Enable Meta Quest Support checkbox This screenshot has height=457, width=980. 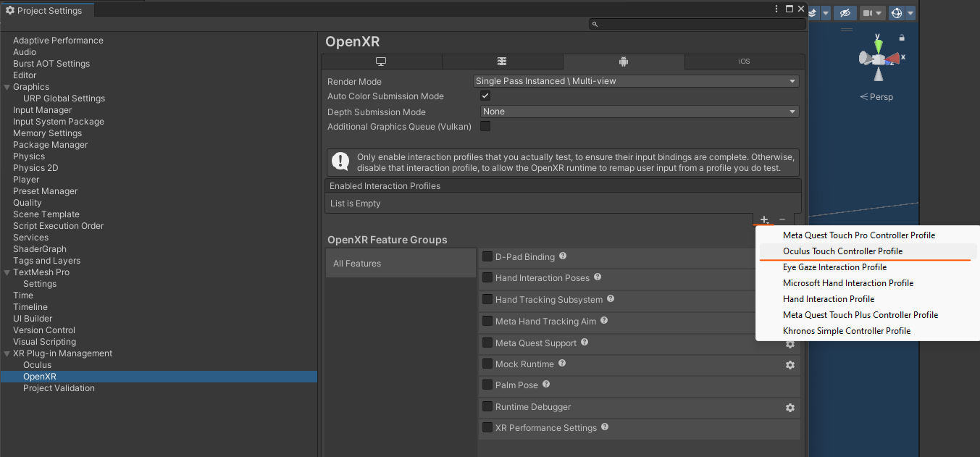coord(487,343)
